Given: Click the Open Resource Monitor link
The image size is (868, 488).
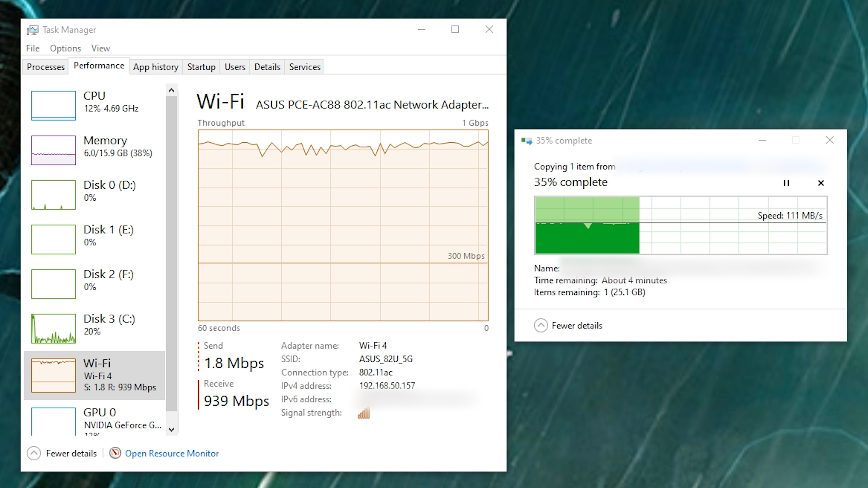Looking at the screenshot, I should point(172,453).
